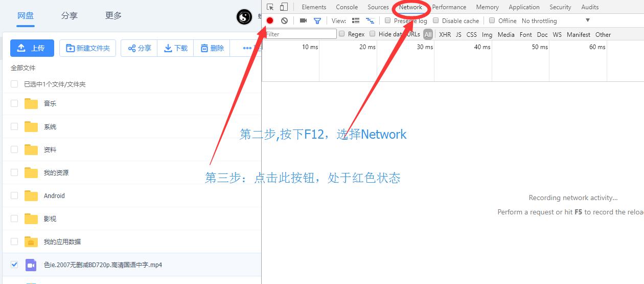Tick the Regex checkbox

point(342,34)
